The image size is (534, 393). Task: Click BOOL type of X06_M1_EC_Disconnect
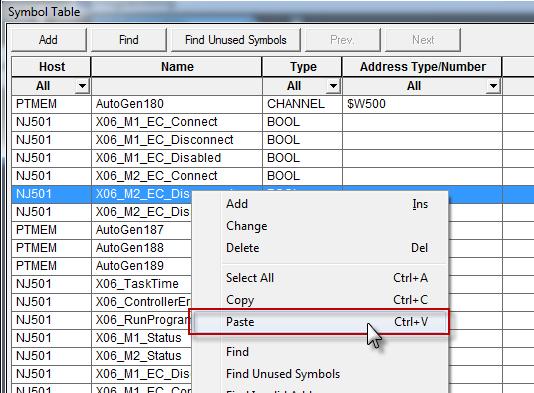302,140
